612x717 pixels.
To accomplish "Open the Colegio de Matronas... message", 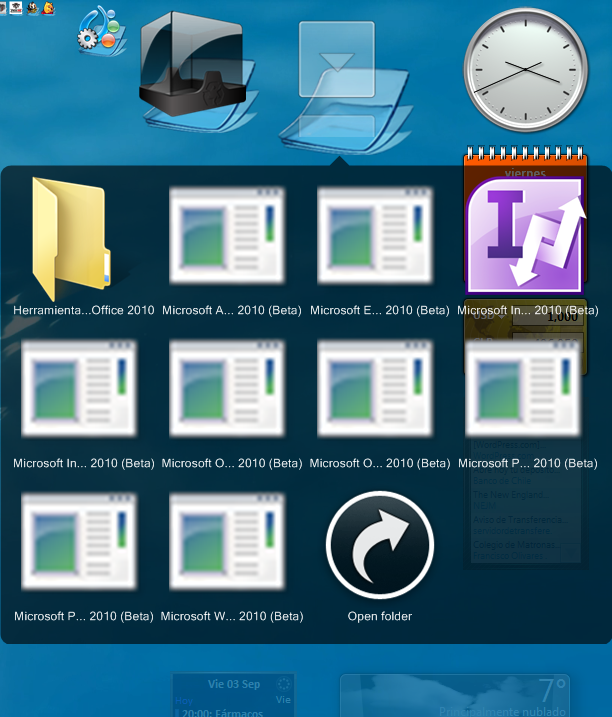I will click(x=515, y=550).
